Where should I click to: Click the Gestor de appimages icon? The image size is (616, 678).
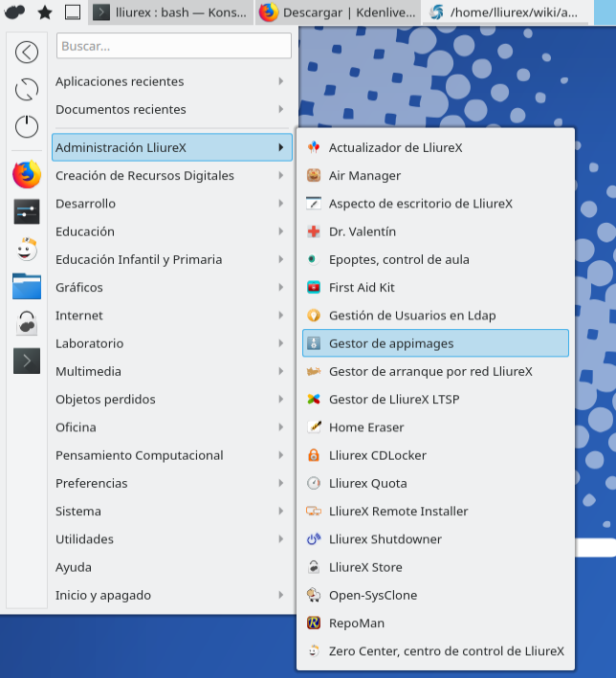pyautogui.click(x=314, y=343)
